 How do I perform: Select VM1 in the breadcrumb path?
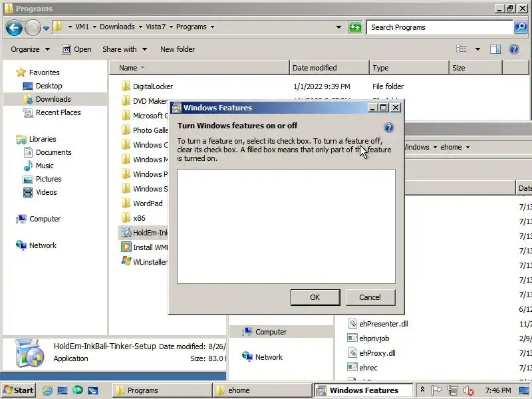coord(82,27)
